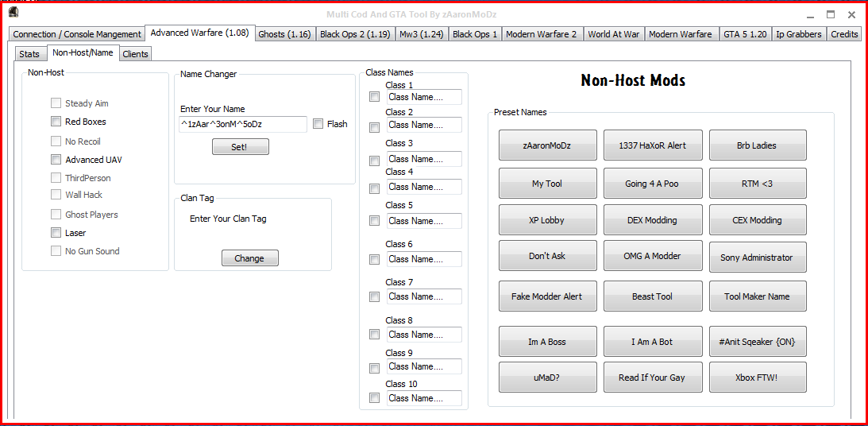Select the uMaD? preset name
Image resolution: width=868 pixels, height=426 pixels.
click(x=547, y=378)
